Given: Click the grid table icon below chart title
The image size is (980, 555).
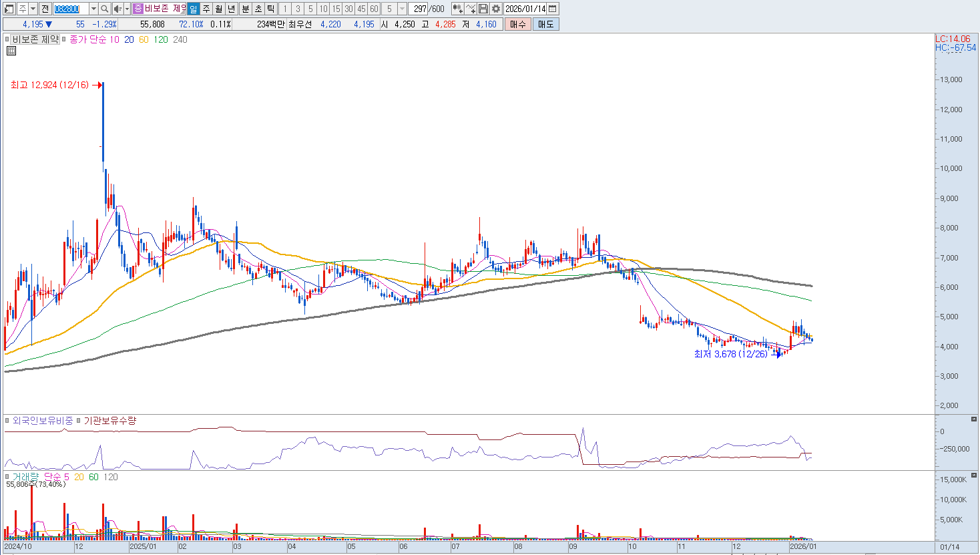Looking at the screenshot, I should click(11, 51).
